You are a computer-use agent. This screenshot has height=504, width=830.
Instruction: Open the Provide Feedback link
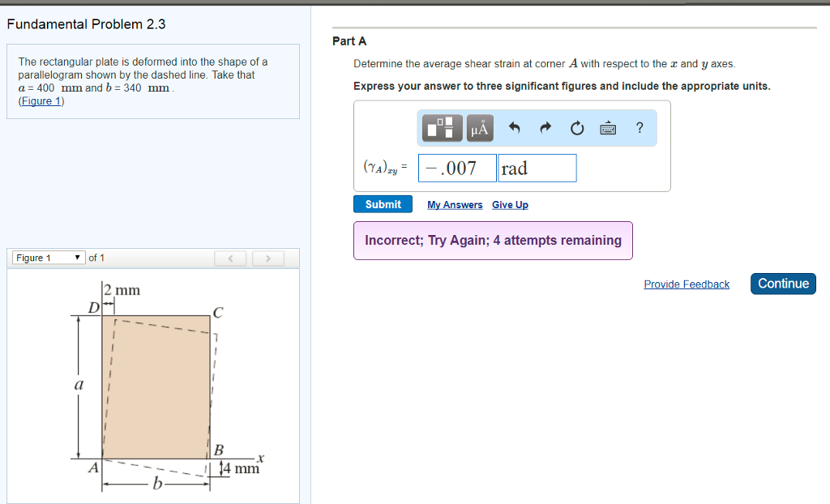click(686, 284)
